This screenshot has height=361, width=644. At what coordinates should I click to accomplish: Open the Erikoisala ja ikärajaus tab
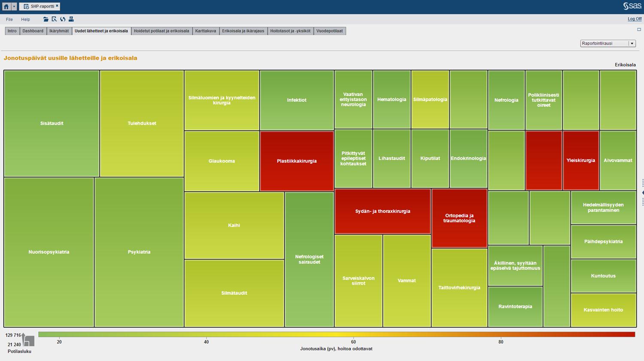pyautogui.click(x=243, y=31)
